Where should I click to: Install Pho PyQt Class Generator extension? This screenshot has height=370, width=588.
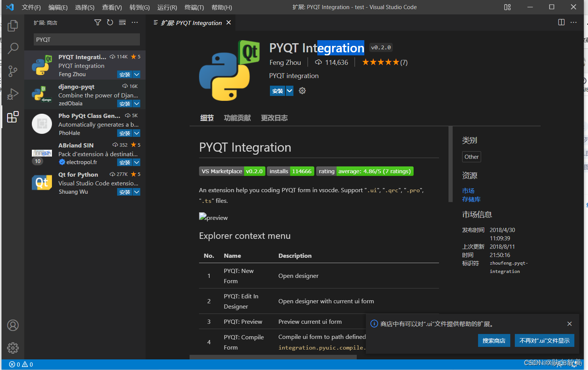[x=125, y=133]
